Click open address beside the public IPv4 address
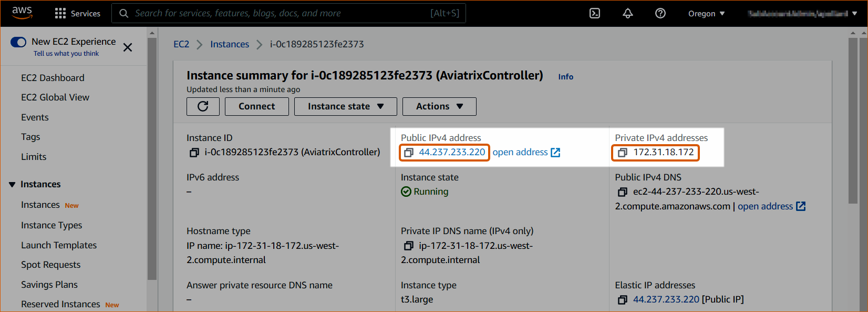 (526, 152)
